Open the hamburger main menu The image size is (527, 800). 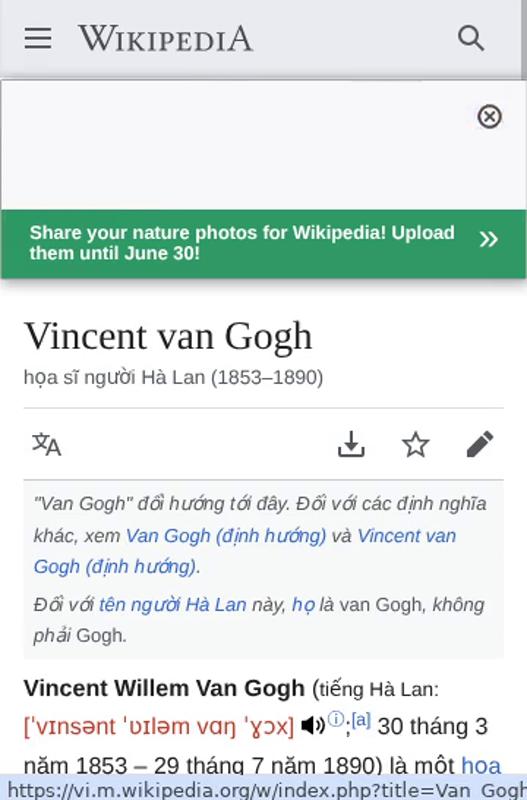[x=38, y=38]
